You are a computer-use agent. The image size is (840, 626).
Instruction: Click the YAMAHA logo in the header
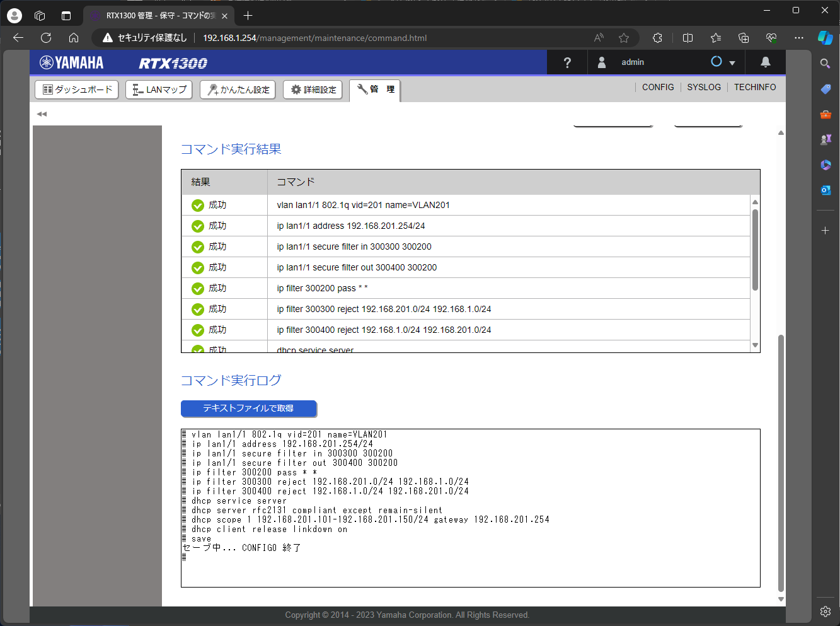[71, 62]
